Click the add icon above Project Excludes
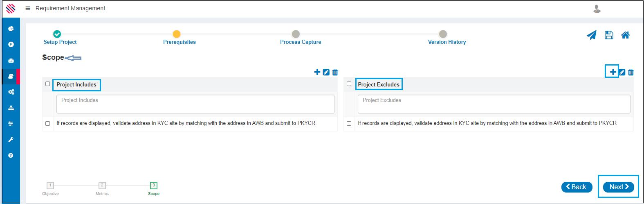This screenshot has height=204, width=644. pyautogui.click(x=613, y=72)
